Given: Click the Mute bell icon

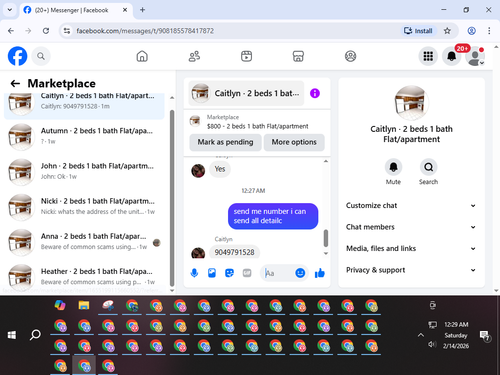Looking at the screenshot, I should tap(393, 167).
